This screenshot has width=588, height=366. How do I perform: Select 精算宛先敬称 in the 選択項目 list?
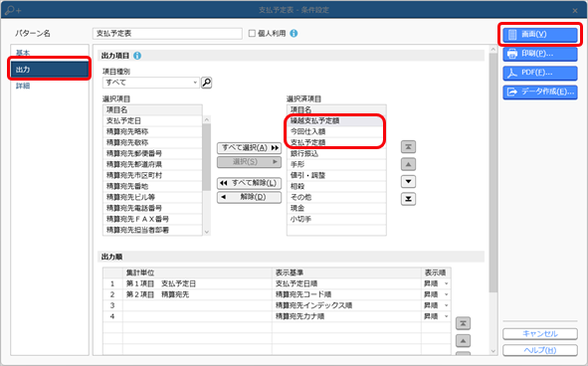coord(152,142)
